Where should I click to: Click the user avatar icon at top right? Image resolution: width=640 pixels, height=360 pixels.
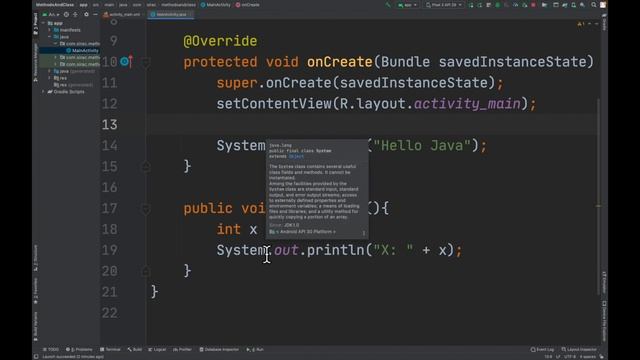(603, 5)
